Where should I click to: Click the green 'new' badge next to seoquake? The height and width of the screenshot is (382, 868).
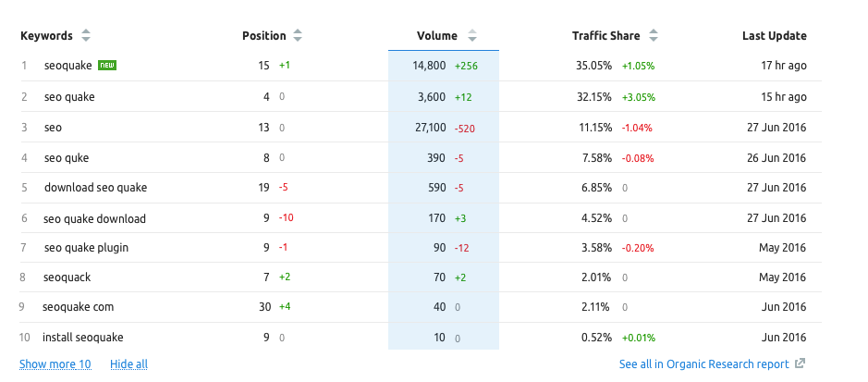click(107, 66)
